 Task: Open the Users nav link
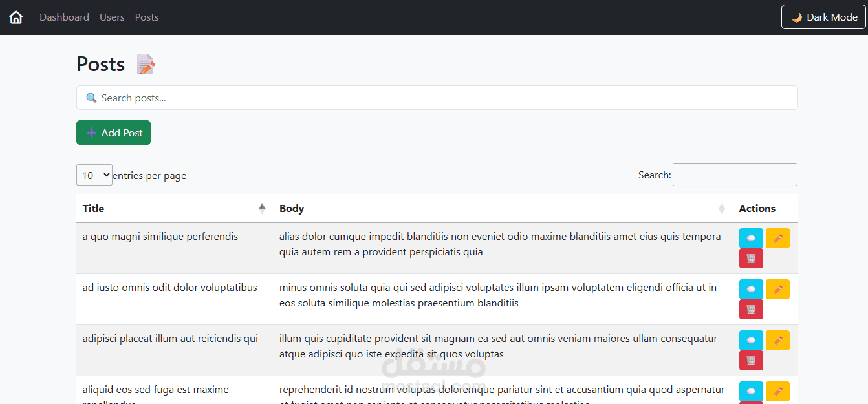click(x=112, y=17)
